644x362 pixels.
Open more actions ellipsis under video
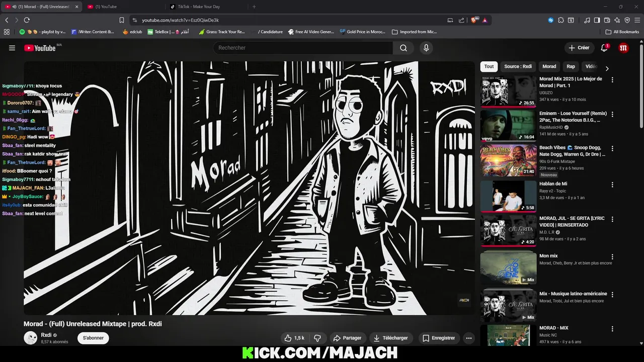(x=469, y=338)
